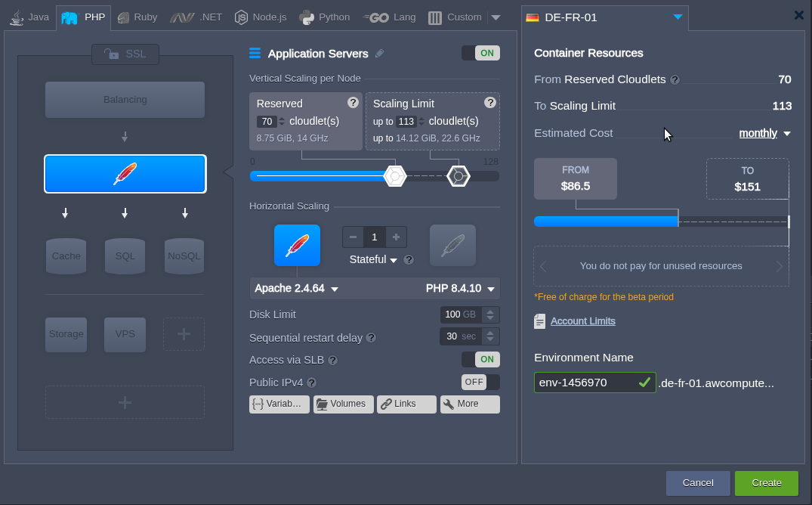Open the monthly cost period dropdown
The height and width of the screenshot is (505, 812).
[764, 133]
